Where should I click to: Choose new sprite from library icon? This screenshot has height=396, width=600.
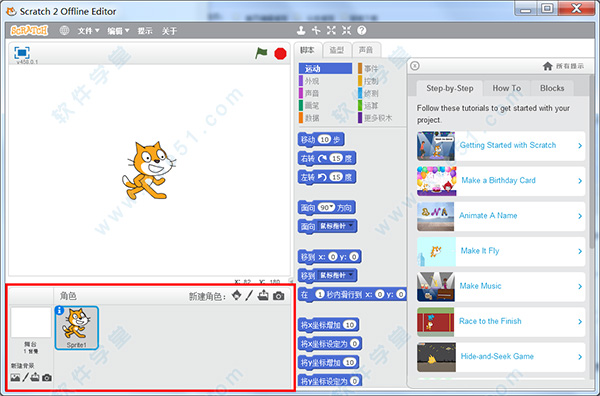click(237, 295)
